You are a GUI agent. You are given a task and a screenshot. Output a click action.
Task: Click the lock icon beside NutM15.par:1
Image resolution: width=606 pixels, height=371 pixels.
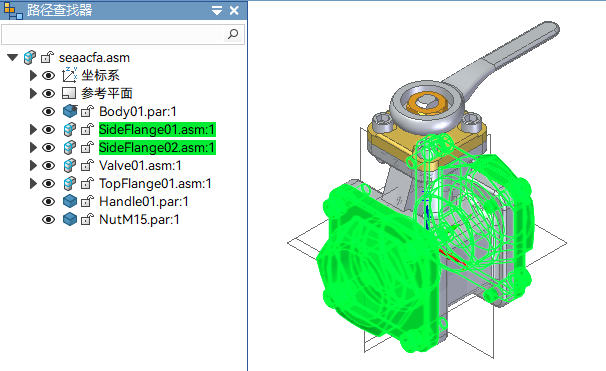[x=87, y=220]
